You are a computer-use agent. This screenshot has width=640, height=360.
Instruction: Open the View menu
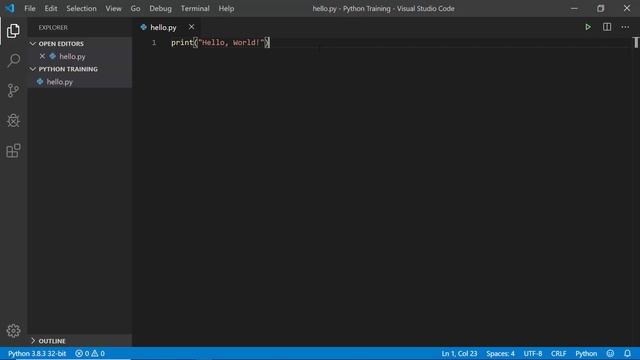click(113, 8)
